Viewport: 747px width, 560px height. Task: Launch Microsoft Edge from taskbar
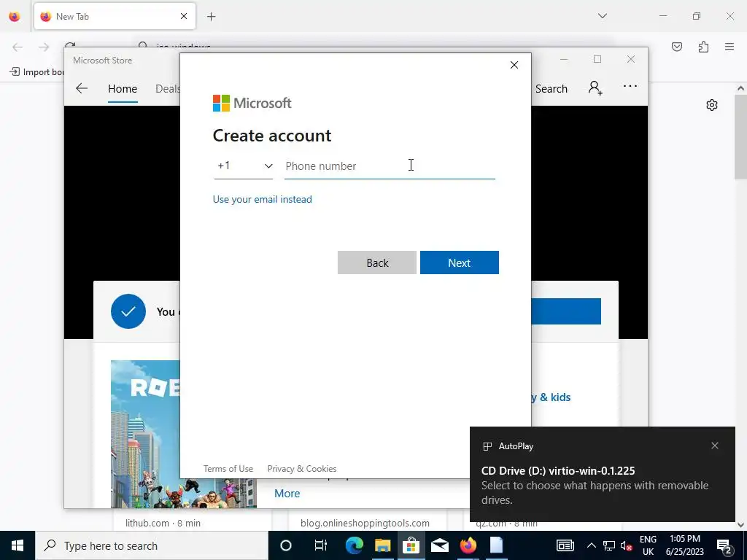click(354, 545)
